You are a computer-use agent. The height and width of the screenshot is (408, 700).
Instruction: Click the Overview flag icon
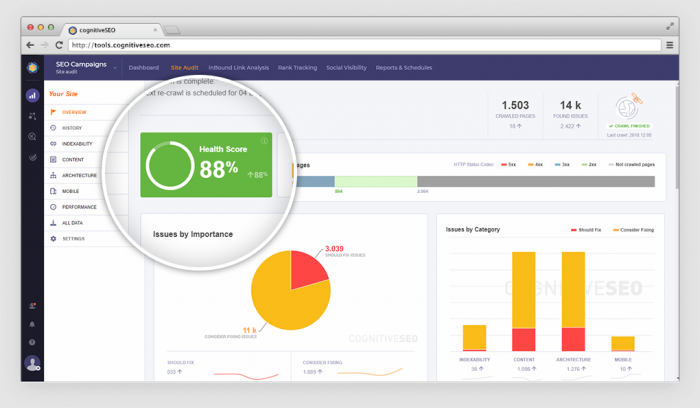(53, 112)
